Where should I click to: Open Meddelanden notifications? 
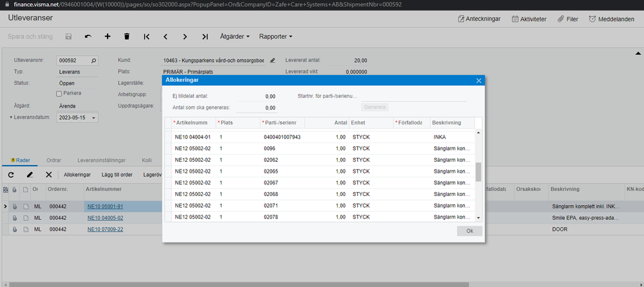(612, 19)
